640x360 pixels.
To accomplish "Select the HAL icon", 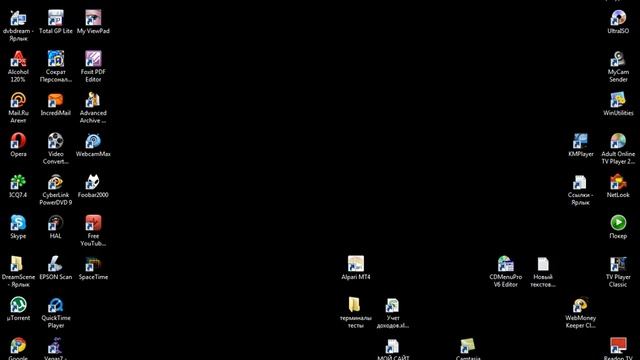I will (x=56, y=223).
